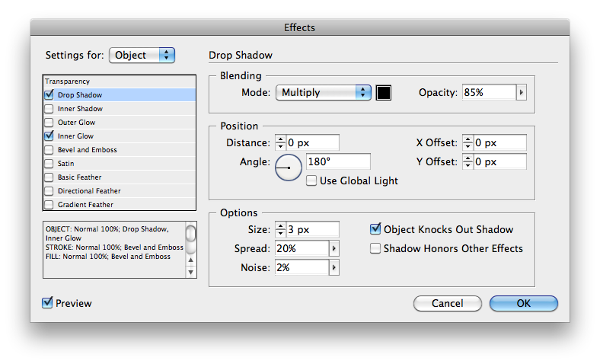The height and width of the screenshot is (364, 600).
Task: Click the Distance stepper arrows
Action: 280,142
